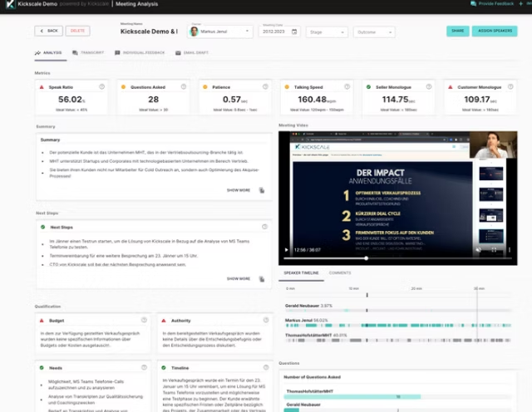532x412 pixels.
Task: Enter fullscreen on meeting video
Action: (494, 250)
